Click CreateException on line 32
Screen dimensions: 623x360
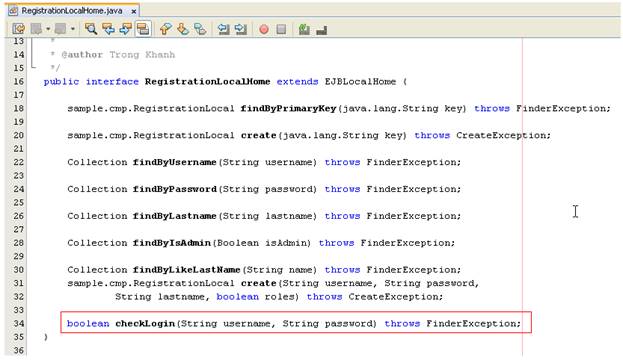[x=393, y=297]
